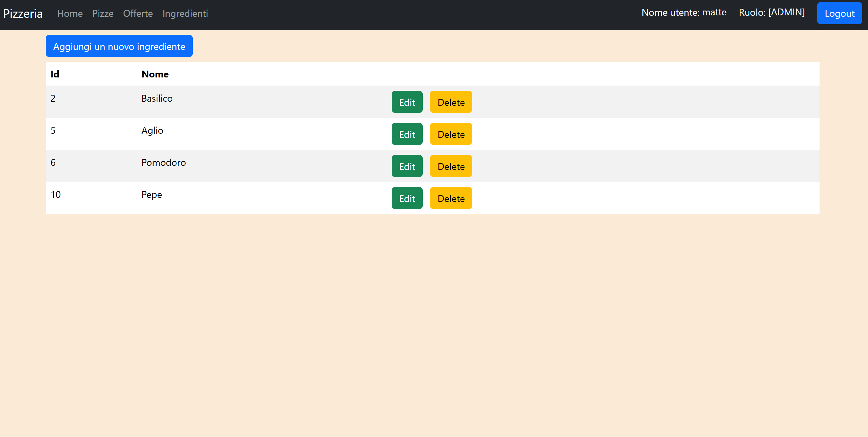This screenshot has width=868, height=437.
Task: Select the Ingredienti navigation item
Action: tap(185, 14)
